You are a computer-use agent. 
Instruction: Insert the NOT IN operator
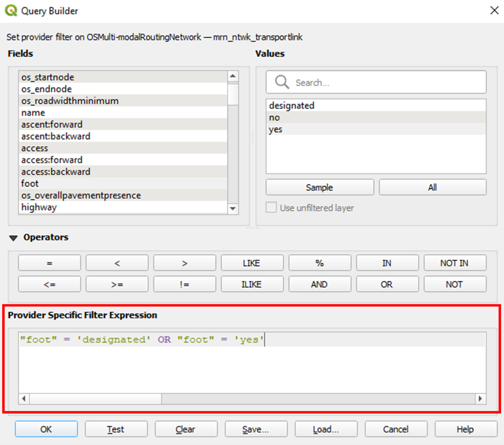[454, 263]
